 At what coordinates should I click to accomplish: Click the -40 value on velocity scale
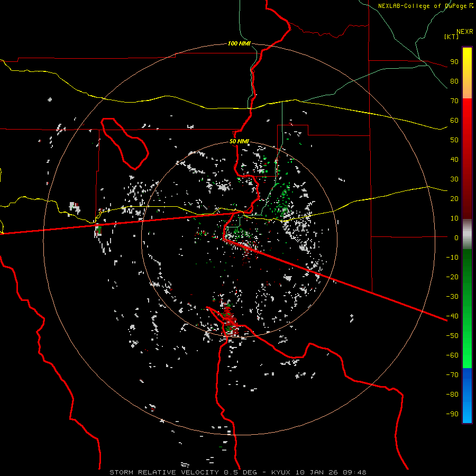coord(452,316)
